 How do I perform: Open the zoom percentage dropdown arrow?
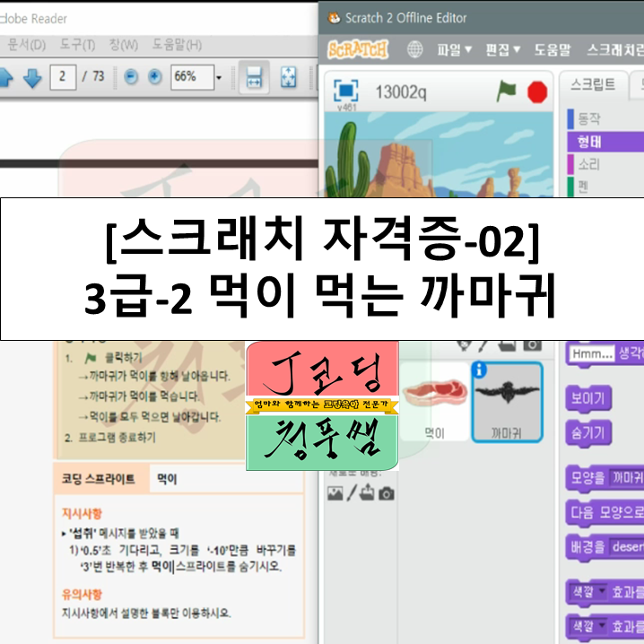[x=219, y=77]
